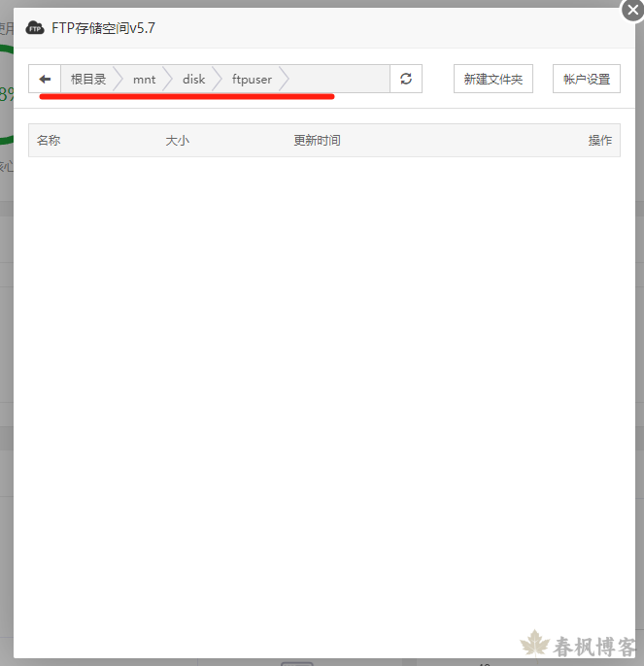Refresh the FTP directory listing
Screen dimensions: 644x666
[x=406, y=79]
